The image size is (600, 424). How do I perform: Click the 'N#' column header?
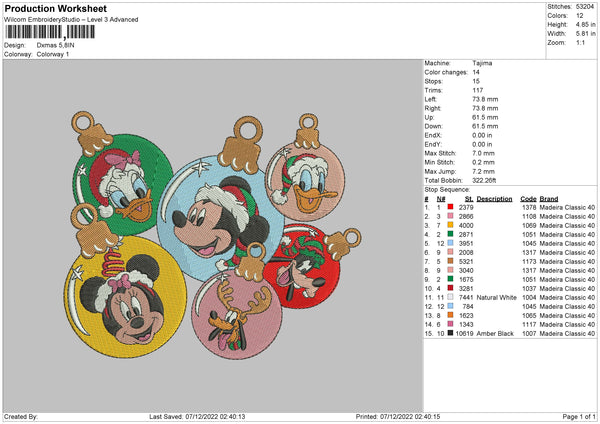click(x=441, y=199)
